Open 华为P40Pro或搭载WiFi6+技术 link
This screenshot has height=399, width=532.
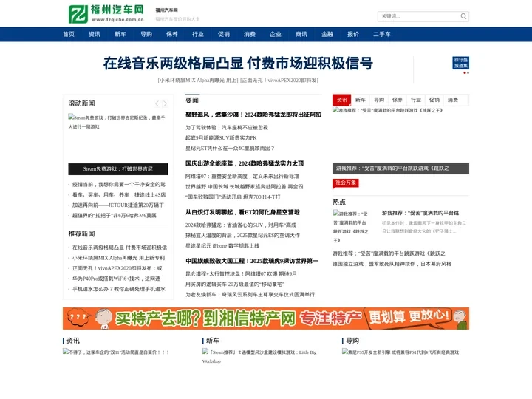(x=116, y=279)
